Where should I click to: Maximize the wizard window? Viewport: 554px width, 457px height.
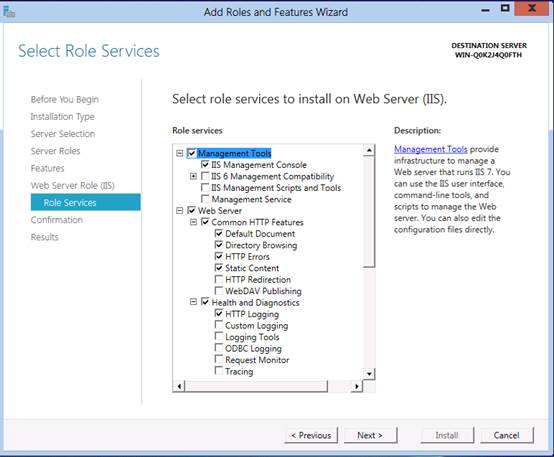click(x=505, y=8)
